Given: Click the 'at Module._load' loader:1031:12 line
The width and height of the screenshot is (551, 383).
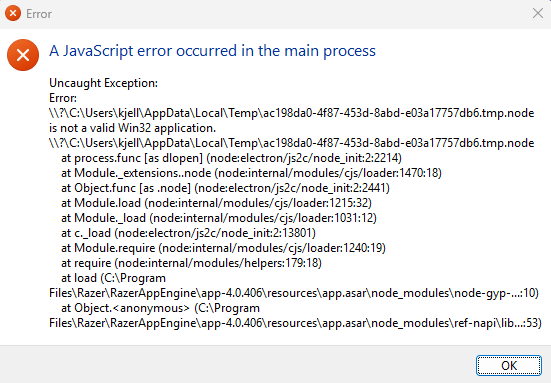Looking at the screenshot, I should click(x=219, y=218).
